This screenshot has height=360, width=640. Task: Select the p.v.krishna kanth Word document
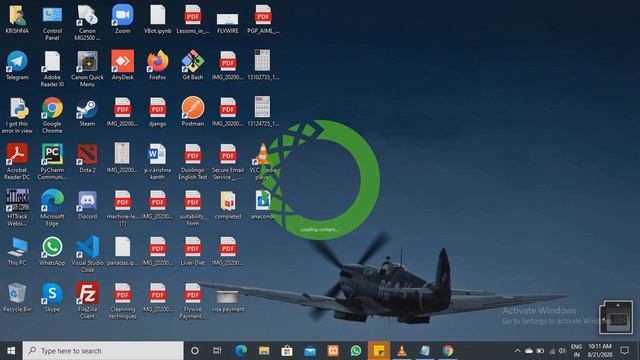pyautogui.click(x=158, y=162)
